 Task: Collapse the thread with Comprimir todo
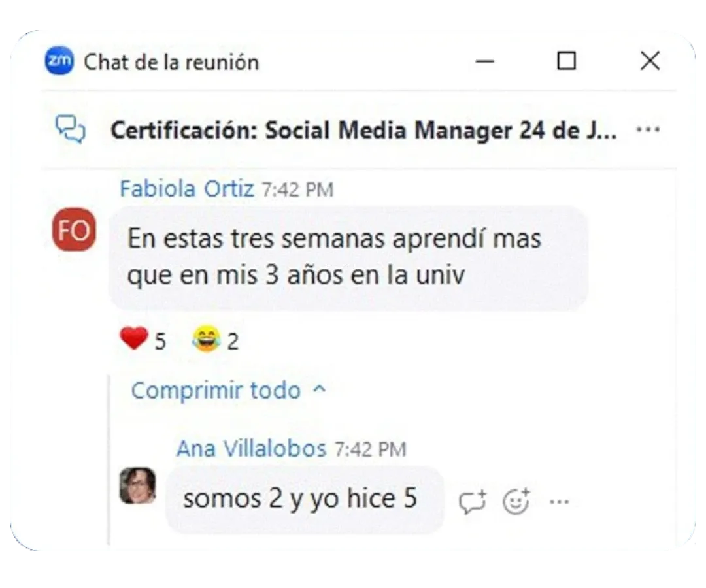tap(216, 390)
